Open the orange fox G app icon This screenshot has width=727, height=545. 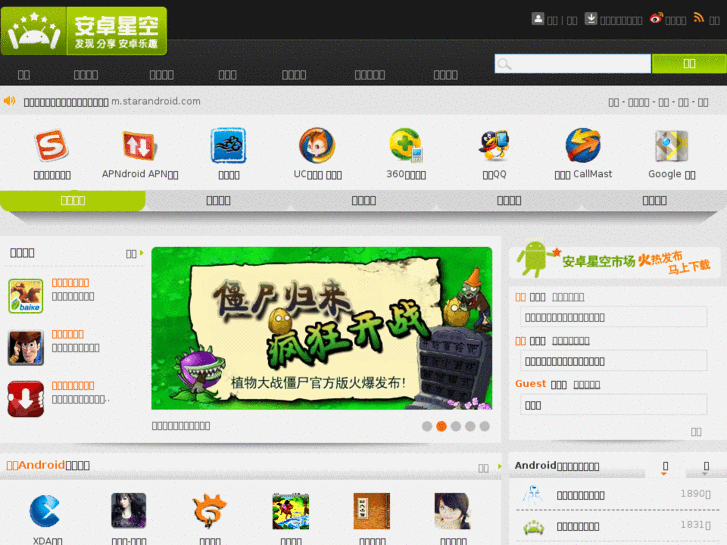coord(210,511)
